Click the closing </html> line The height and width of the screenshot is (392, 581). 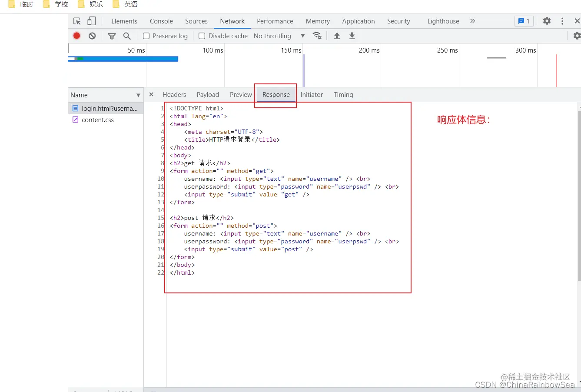pos(182,272)
